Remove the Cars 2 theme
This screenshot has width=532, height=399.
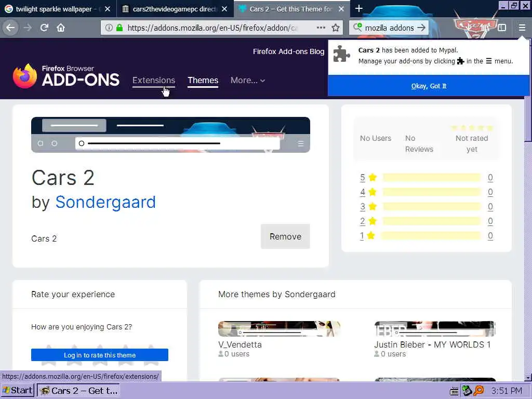coord(285,236)
